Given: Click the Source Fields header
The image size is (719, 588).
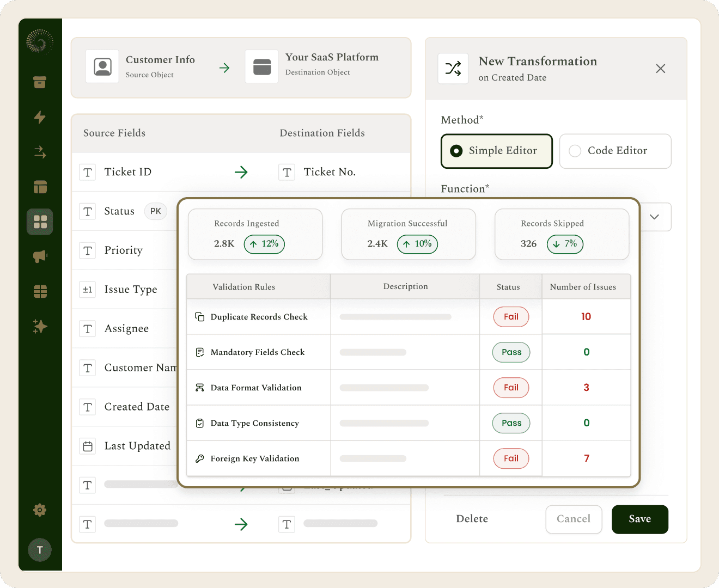Looking at the screenshot, I should click(x=114, y=133).
